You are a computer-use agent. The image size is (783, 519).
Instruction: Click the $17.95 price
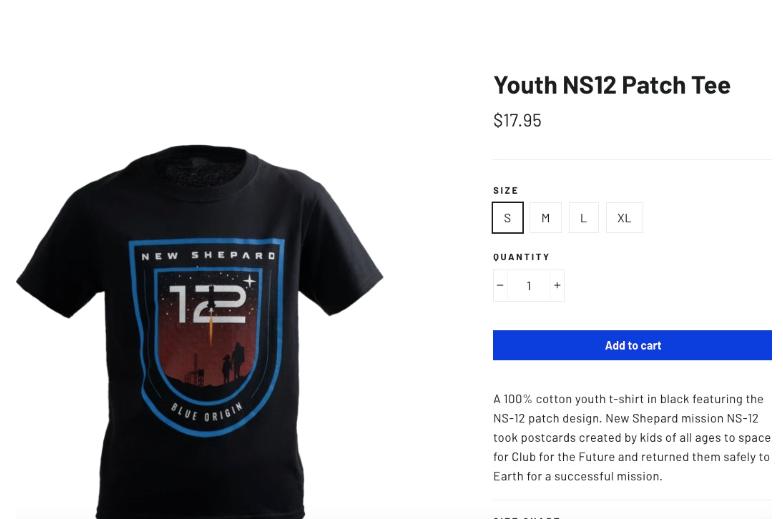coord(517,120)
